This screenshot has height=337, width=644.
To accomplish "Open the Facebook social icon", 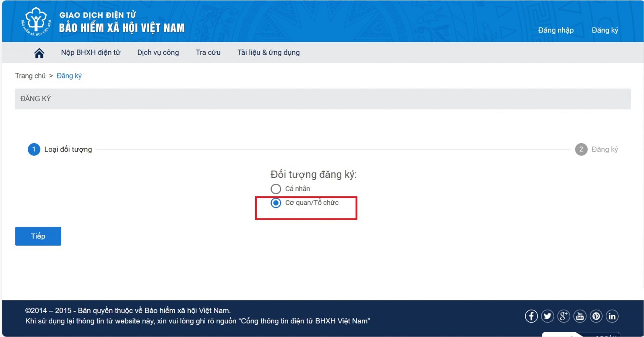I will [x=531, y=316].
